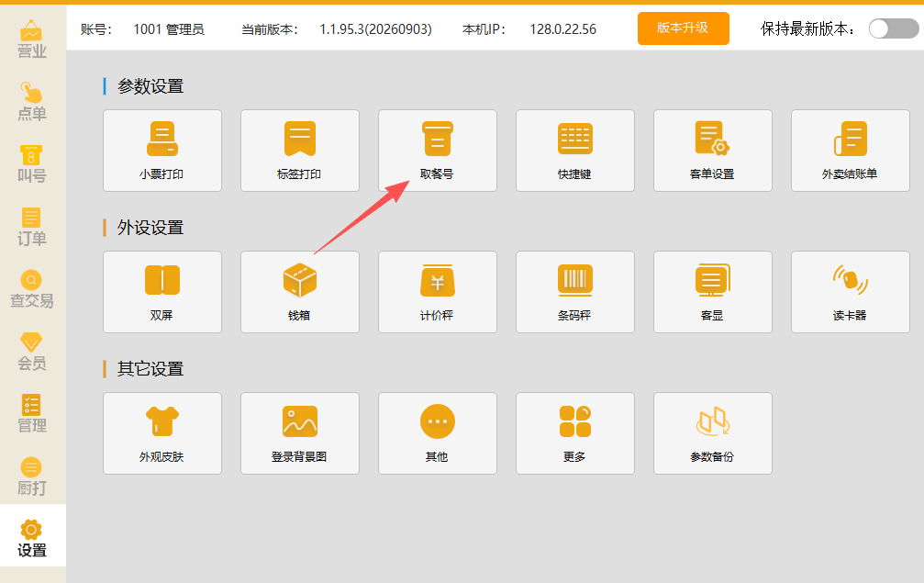Open 管理 management in sidebar
The height and width of the screenshot is (583, 924).
point(32,414)
